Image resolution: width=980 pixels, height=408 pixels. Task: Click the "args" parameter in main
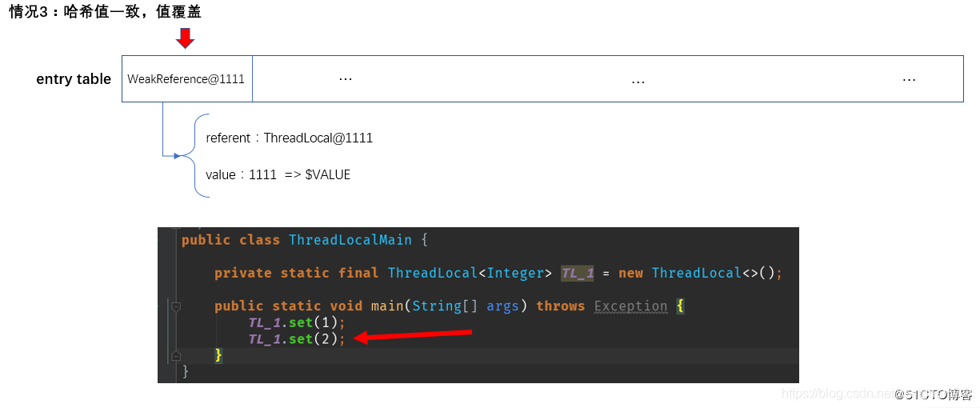click(503, 306)
